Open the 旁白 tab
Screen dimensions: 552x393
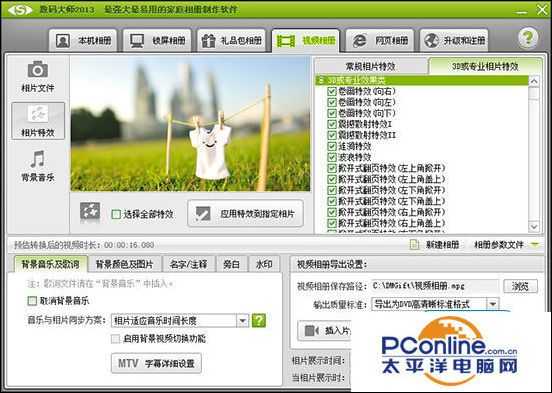(231, 264)
